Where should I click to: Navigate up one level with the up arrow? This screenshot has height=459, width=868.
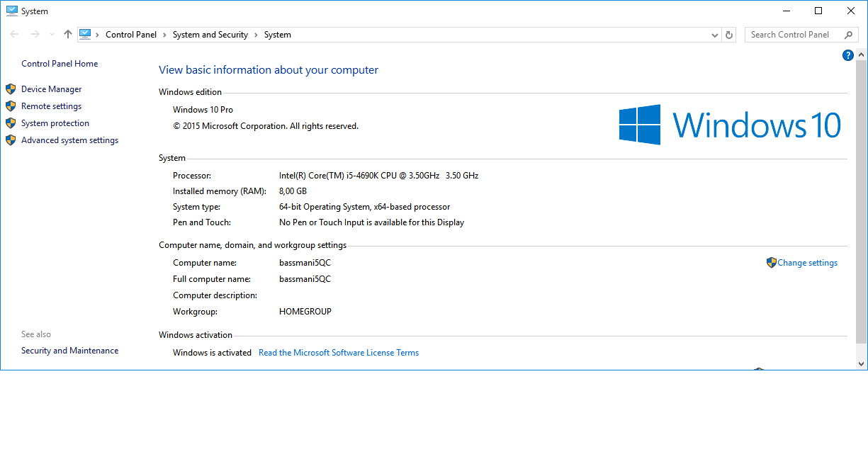coord(68,34)
